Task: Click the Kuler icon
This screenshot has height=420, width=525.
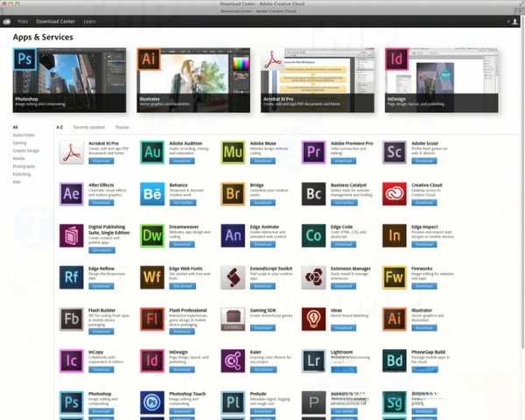Action: pyautogui.click(x=233, y=361)
